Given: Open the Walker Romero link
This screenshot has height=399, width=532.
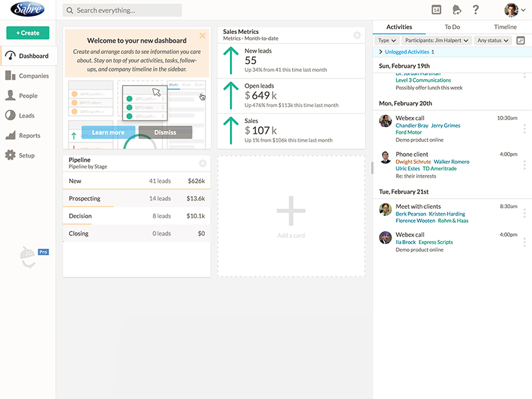Looking at the screenshot, I should tap(452, 162).
